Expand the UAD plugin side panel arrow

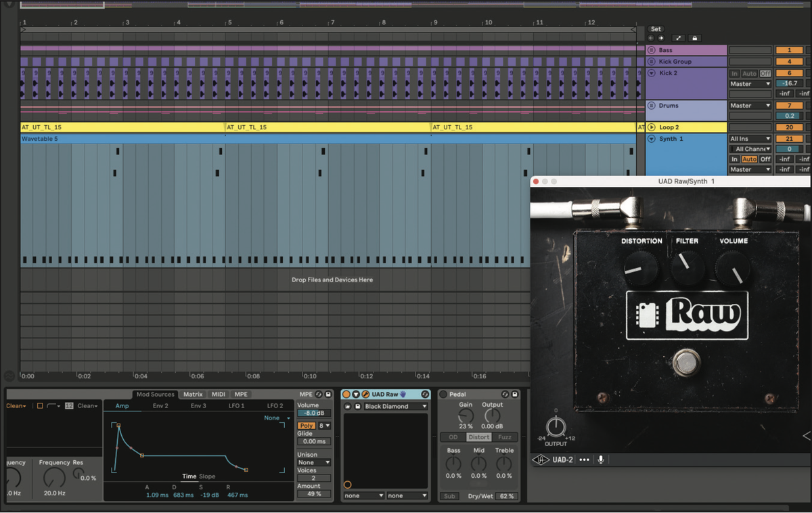click(x=807, y=436)
